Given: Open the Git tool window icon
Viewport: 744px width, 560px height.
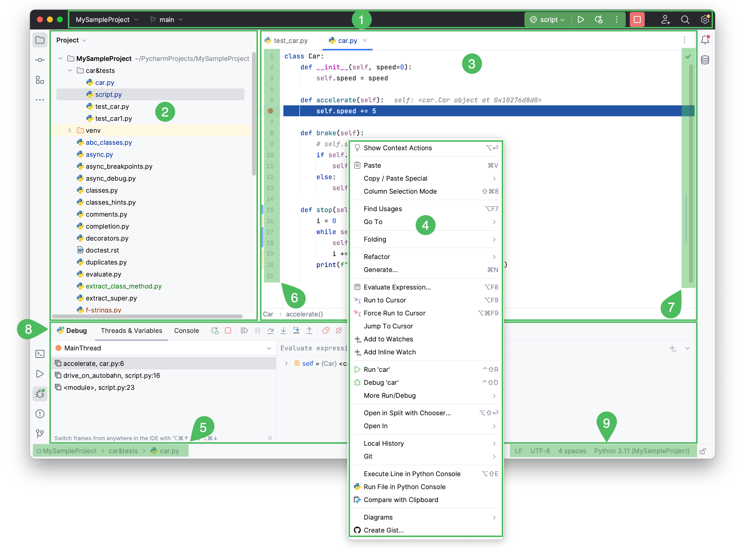Looking at the screenshot, I should click(40, 434).
